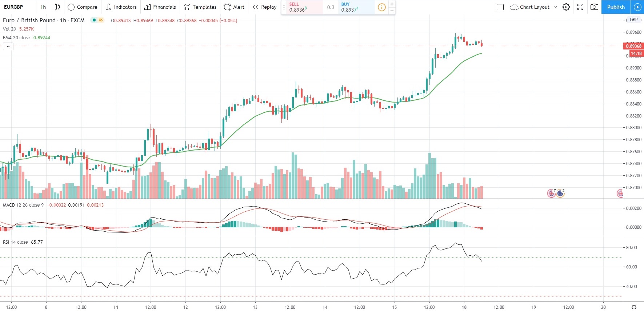Open the Alert creation tool
Viewport: 644px width, 311px height.
pyautogui.click(x=234, y=7)
